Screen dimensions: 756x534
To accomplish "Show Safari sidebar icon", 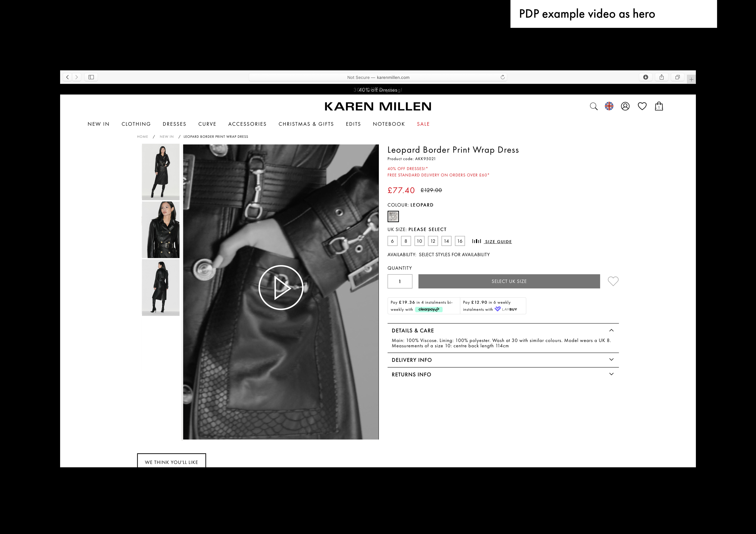I will (x=91, y=77).
